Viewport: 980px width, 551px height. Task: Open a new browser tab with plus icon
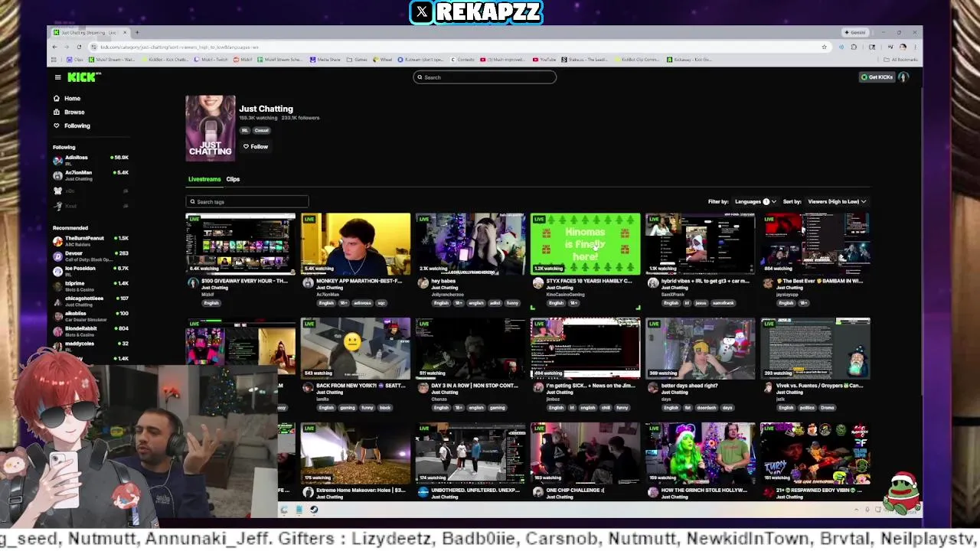pos(137,32)
